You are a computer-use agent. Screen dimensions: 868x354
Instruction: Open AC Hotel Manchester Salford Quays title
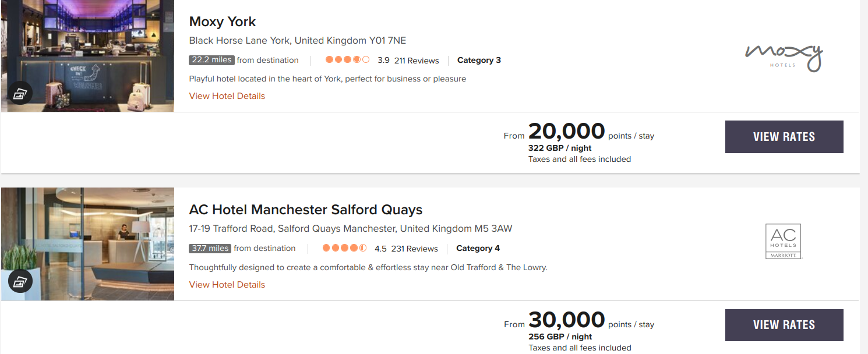pos(305,210)
